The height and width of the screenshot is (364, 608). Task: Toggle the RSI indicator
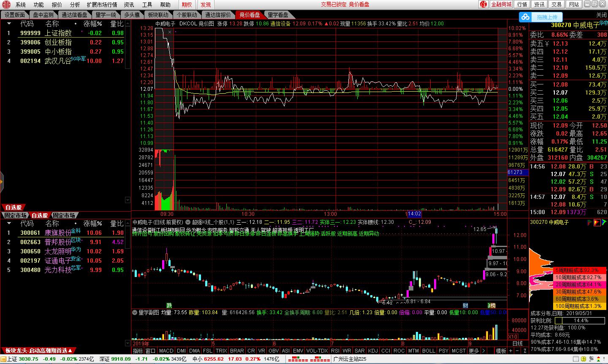pos(335,351)
